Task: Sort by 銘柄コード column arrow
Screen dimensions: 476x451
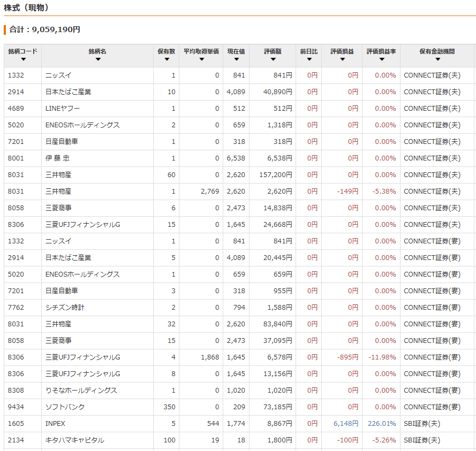Action: (x=24, y=59)
